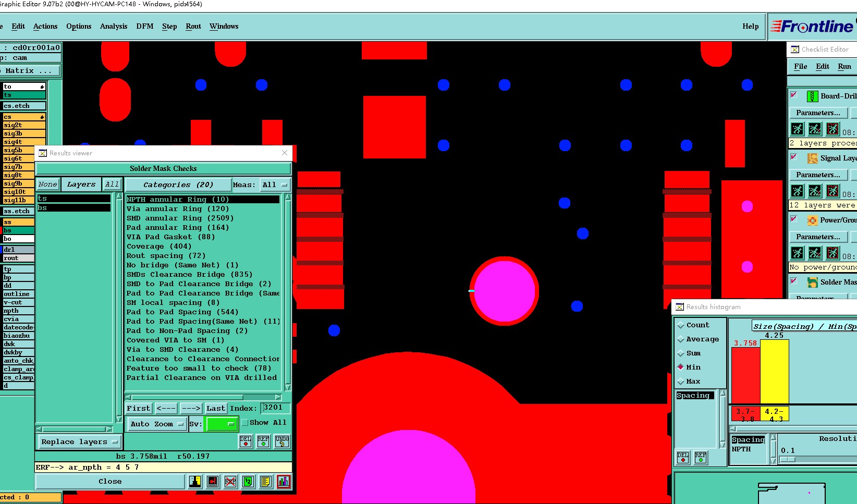The width and height of the screenshot is (857, 504).
Task: Click red-bordered run icon under Power/Ground
Action: click(x=833, y=253)
